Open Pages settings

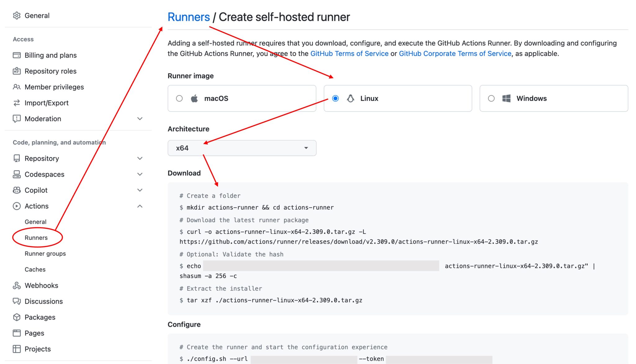coord(34,333)
